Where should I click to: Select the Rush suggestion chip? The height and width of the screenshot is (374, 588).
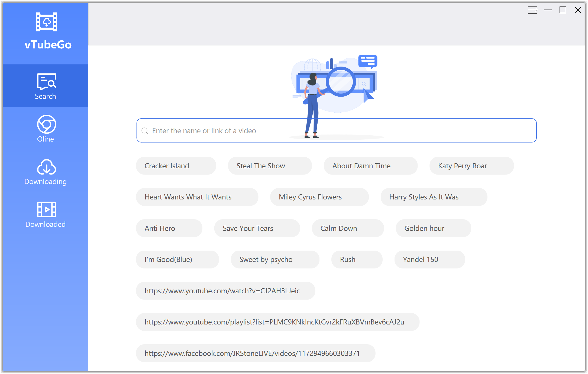[x=357, y=259]
